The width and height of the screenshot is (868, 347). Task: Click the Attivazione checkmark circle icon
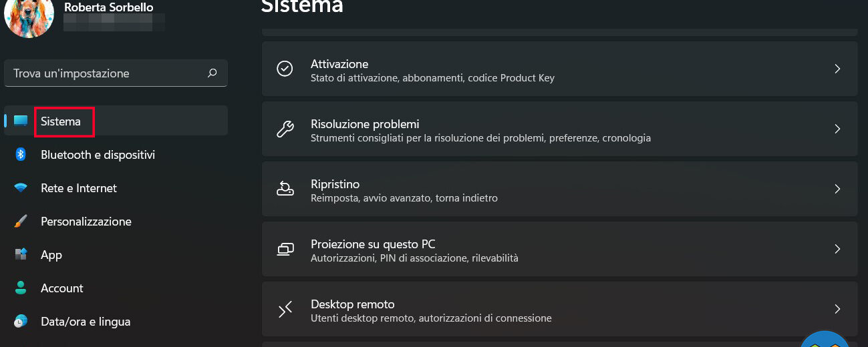point(285,69)
